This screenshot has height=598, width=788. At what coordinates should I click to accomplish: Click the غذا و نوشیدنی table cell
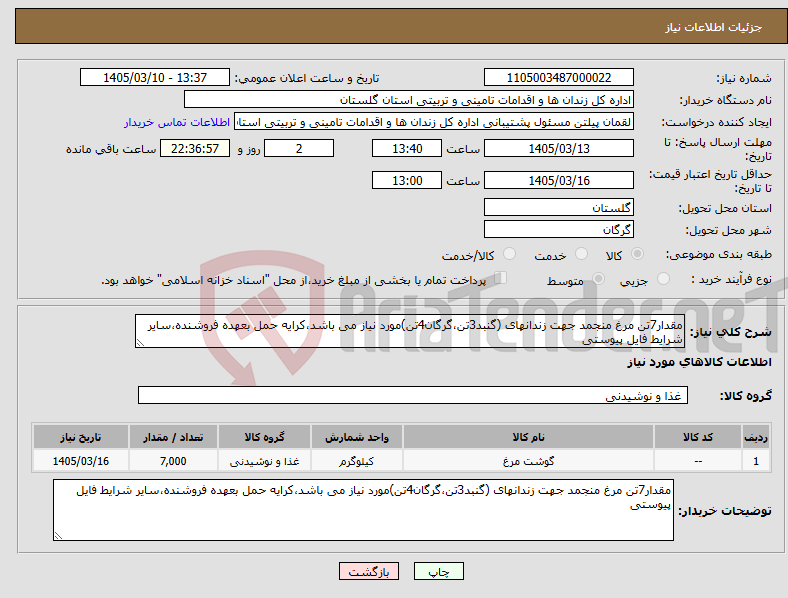click(x=264, y=461)
